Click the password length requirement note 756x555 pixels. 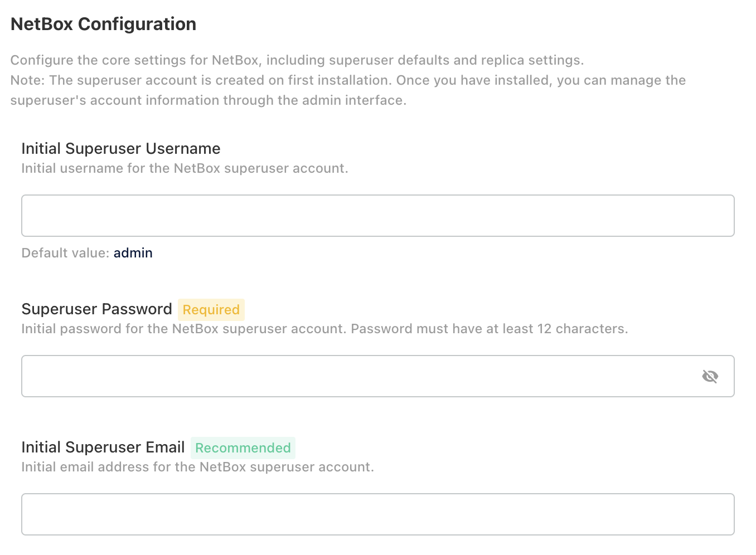coord(324,329)
